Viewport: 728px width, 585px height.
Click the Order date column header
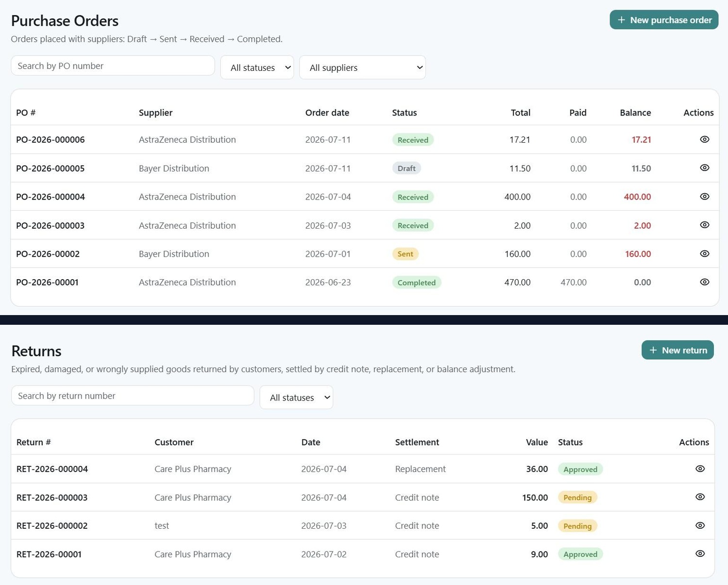pos(327,113)
